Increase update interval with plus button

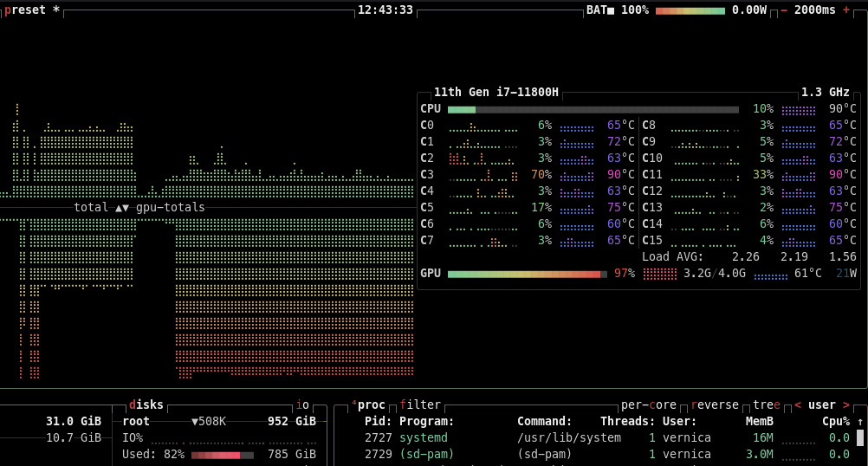pos(845,10)
